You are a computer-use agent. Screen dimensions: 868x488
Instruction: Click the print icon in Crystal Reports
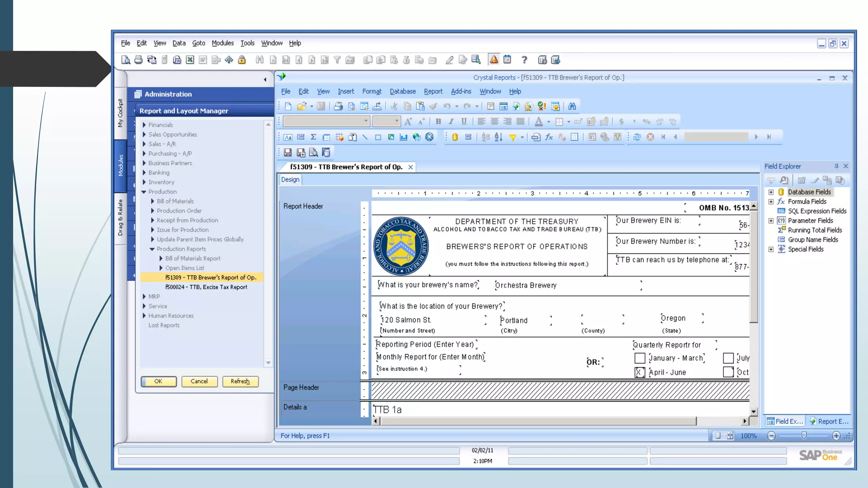coord(338,106)
